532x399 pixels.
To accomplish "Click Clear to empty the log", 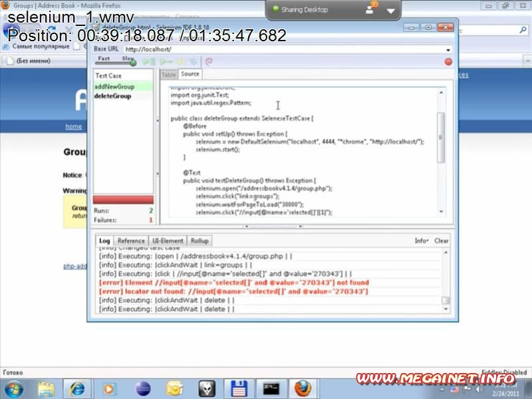I will [x=441, y=241].
